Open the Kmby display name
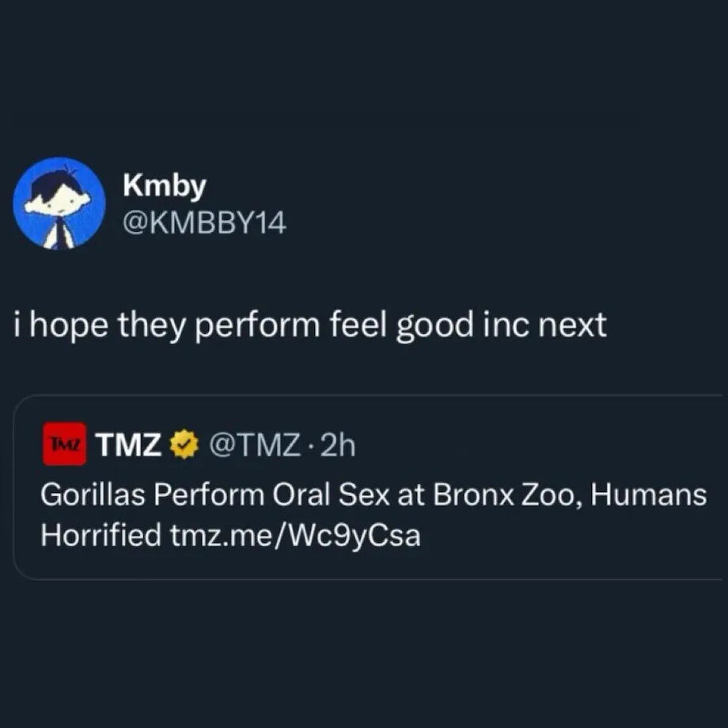Screen dimensions: 728x728 coord(165,185)
